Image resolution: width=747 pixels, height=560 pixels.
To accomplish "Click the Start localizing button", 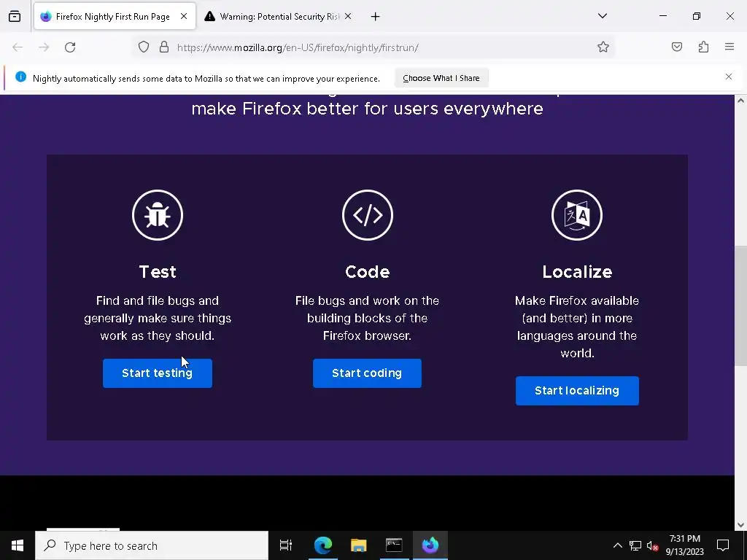I will [x=577, y=391].
